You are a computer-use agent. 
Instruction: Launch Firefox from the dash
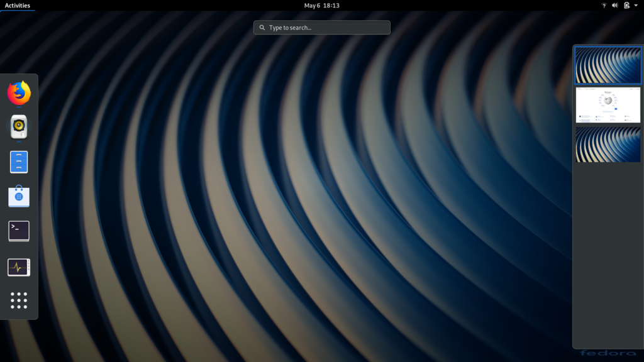click(x=19, y=93)
